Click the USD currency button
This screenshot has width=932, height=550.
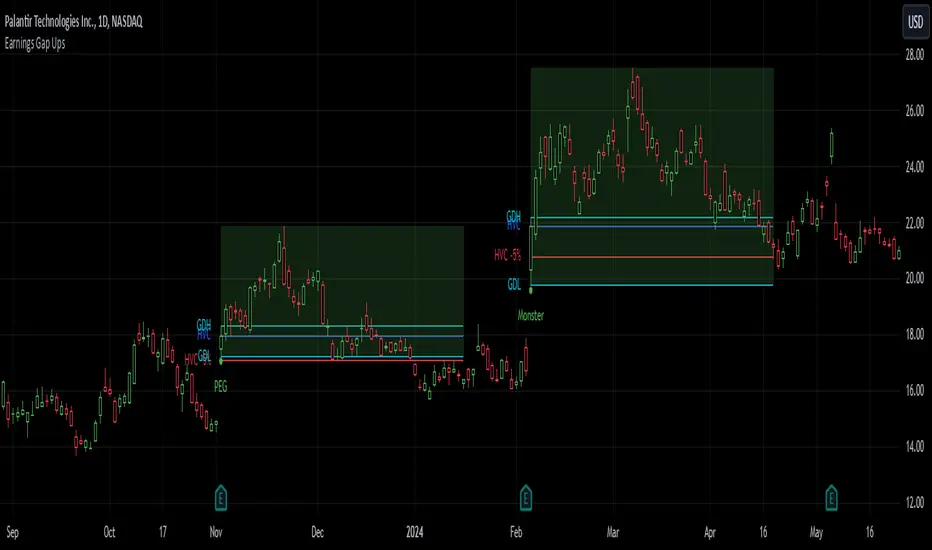[915, 22]
